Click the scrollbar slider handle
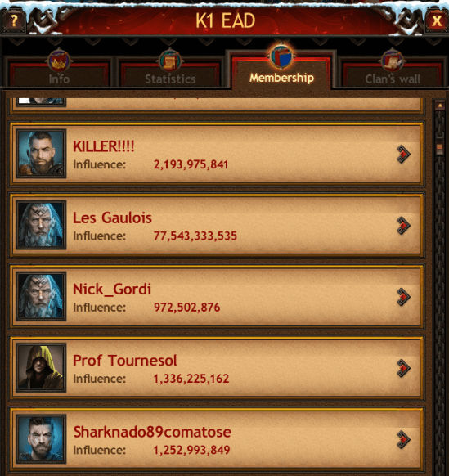The image size is (449, 476). pyautogui.click(x=439, y=148)
